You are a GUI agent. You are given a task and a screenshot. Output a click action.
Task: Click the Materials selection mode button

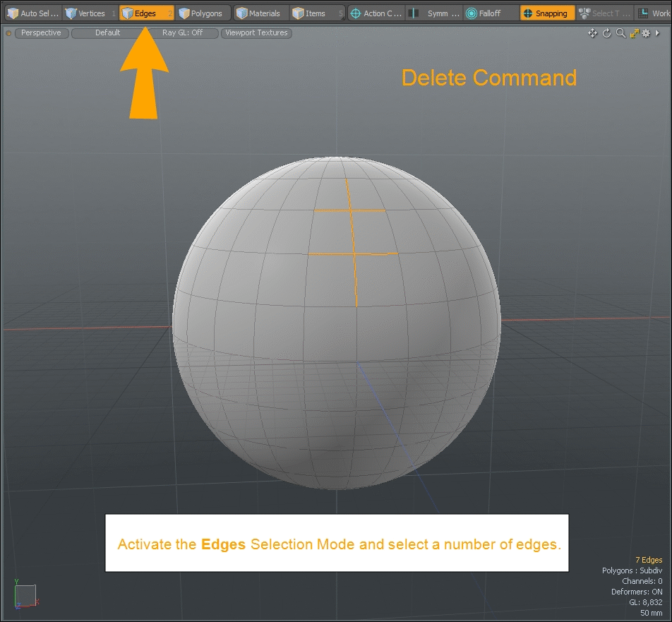tap(260, 13)
